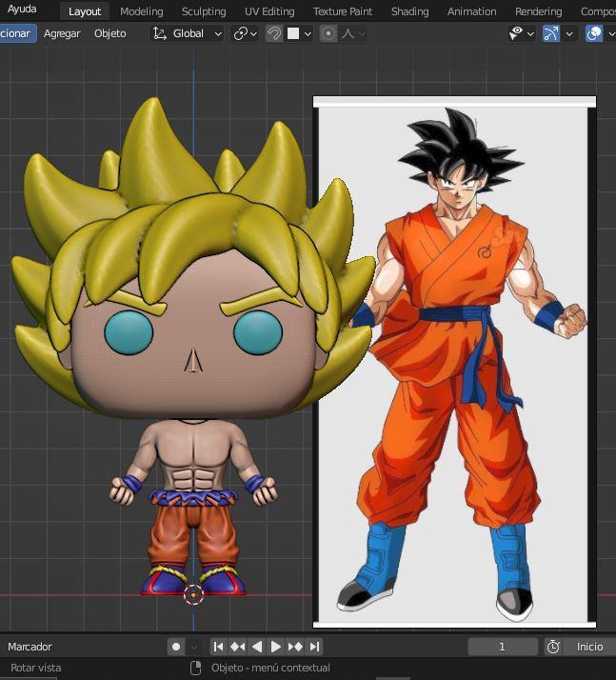616x680 pixels.
Task: Click the current frame field showing 1
Action: [503, 647]
